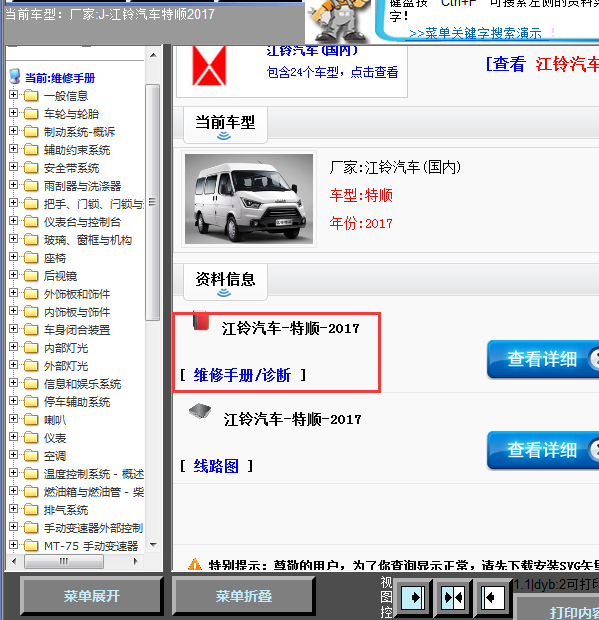Click the 江铃汽车(国内) heading link
Viewport: 599px width, 620px height.
(x=312, y=51)
